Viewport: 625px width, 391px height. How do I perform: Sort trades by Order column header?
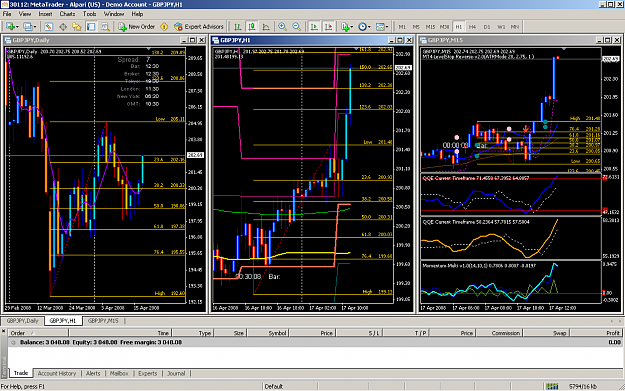(x=38, y=333)
